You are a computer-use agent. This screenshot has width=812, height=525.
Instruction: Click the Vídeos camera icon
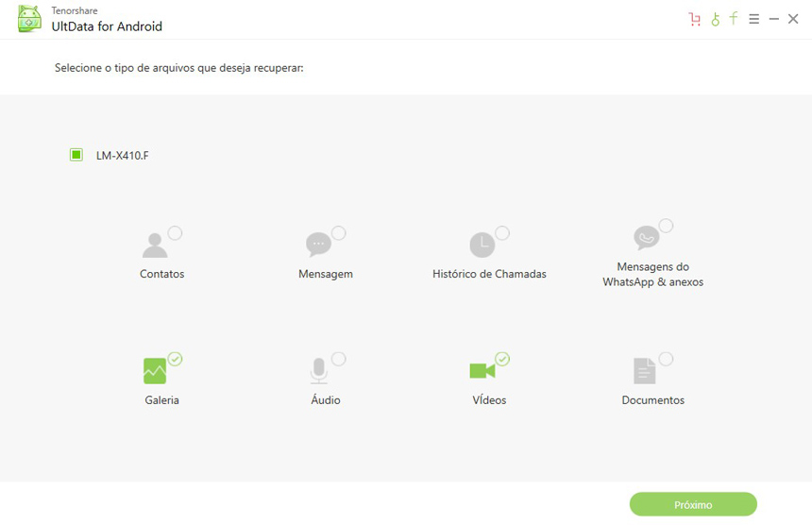(482, 370)
